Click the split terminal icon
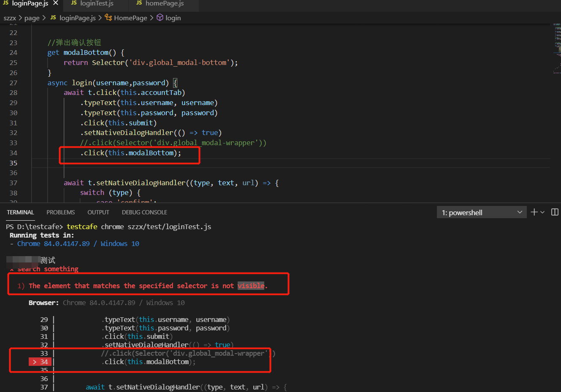This screenshot has width=561, height=392. (555, 212)
